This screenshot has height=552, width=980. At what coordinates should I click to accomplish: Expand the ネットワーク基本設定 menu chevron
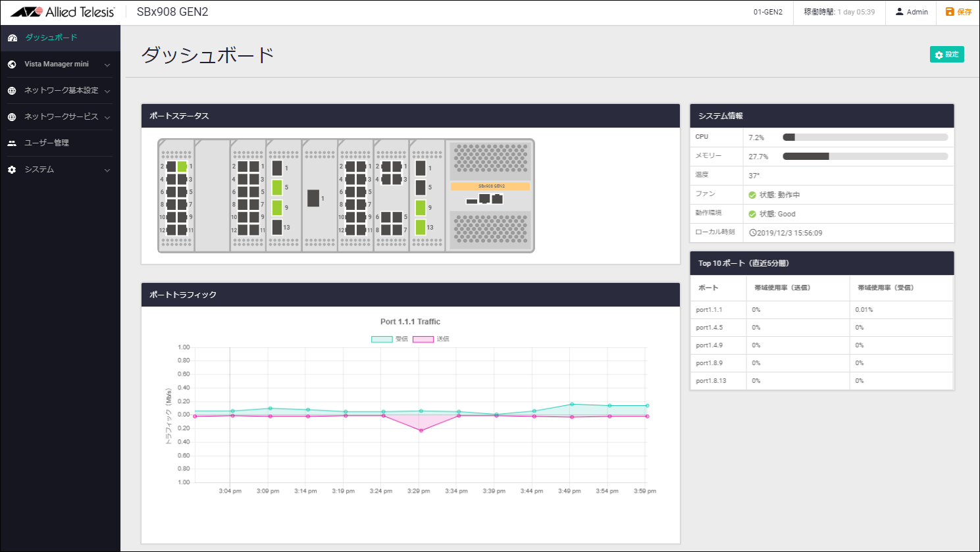(107, 91)
